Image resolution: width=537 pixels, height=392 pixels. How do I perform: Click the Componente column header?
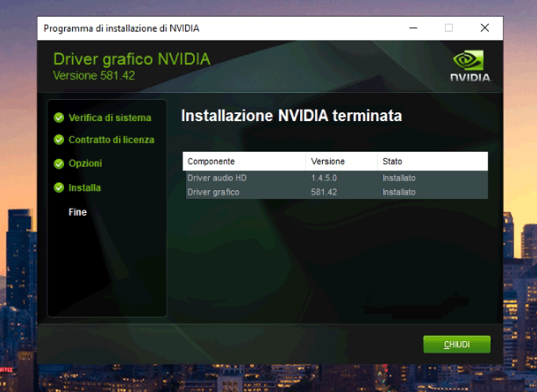[211, 162]
